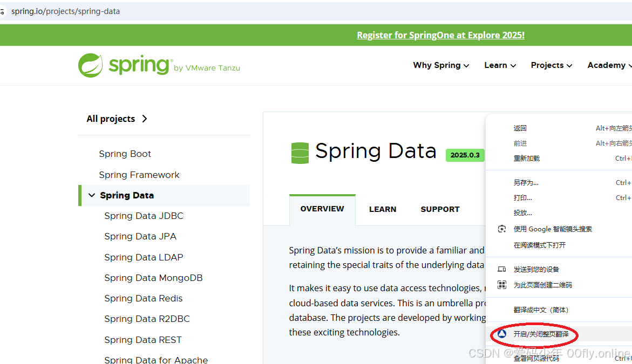Click the blue translate extension icon
The width and height of the screenshot is (632, 364).
[x=502, y=334]
